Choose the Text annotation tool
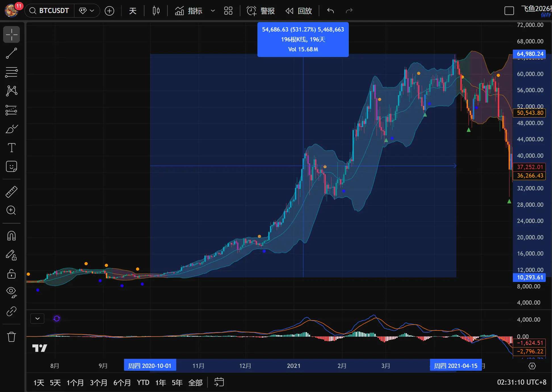 12,148
